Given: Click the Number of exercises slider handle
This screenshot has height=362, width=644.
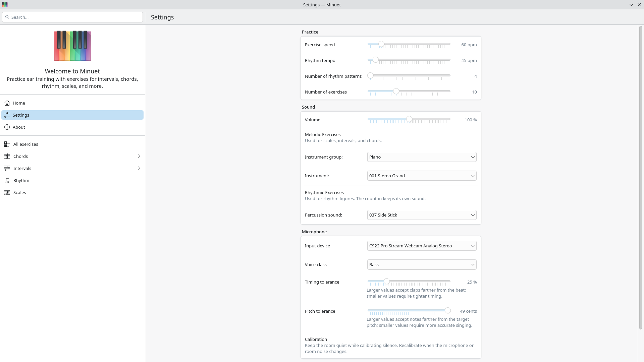Looking at the screenshot, I should coord(396,91).
